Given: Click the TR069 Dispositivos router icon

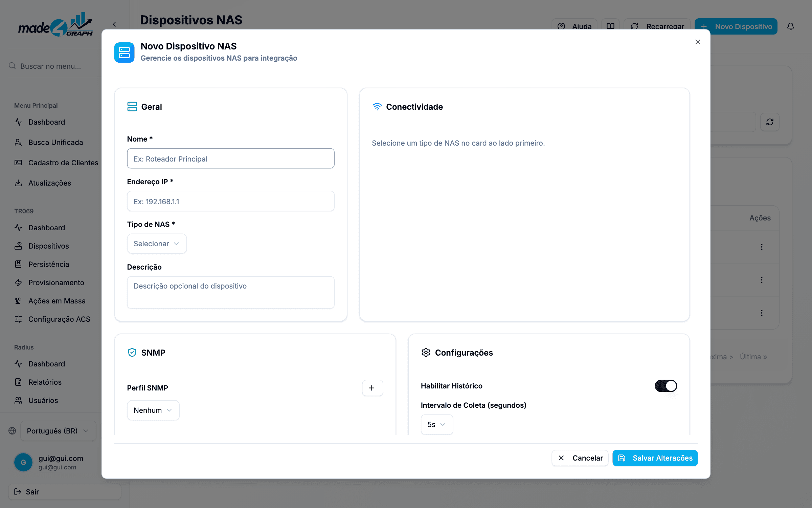Looking at the screenshot, I should click(x=18, y=246).
